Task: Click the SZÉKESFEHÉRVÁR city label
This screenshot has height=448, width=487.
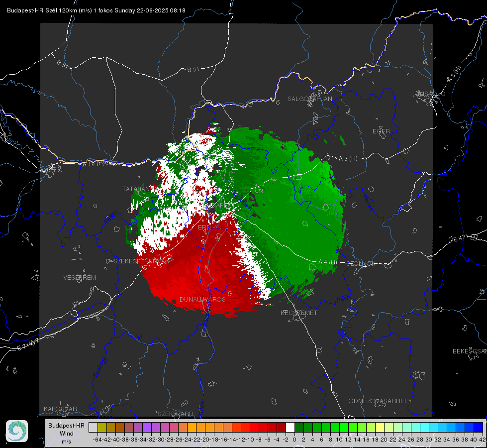Action: (141, 261)
